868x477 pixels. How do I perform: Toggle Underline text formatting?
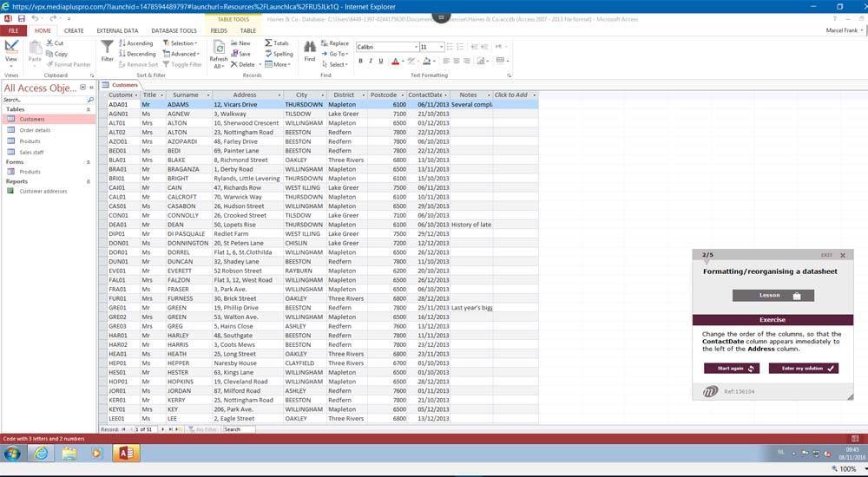click(x=381, y=62)
